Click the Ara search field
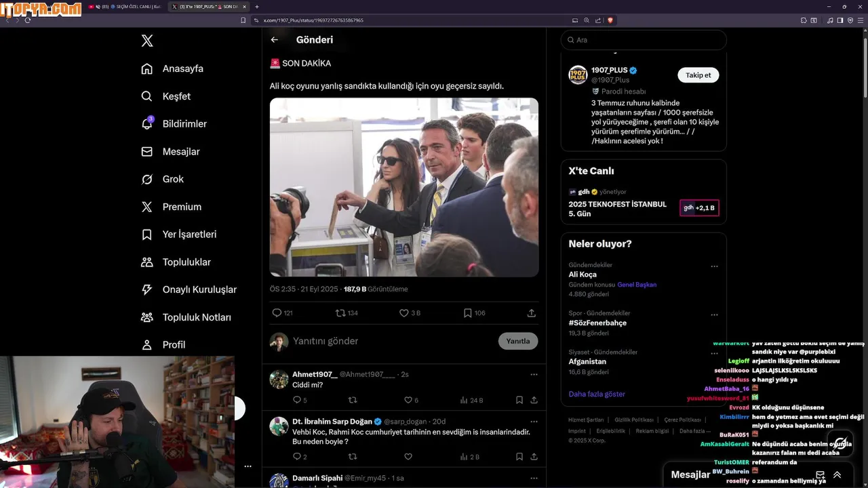Screen dimensions: 868x488 coord(644,40)
